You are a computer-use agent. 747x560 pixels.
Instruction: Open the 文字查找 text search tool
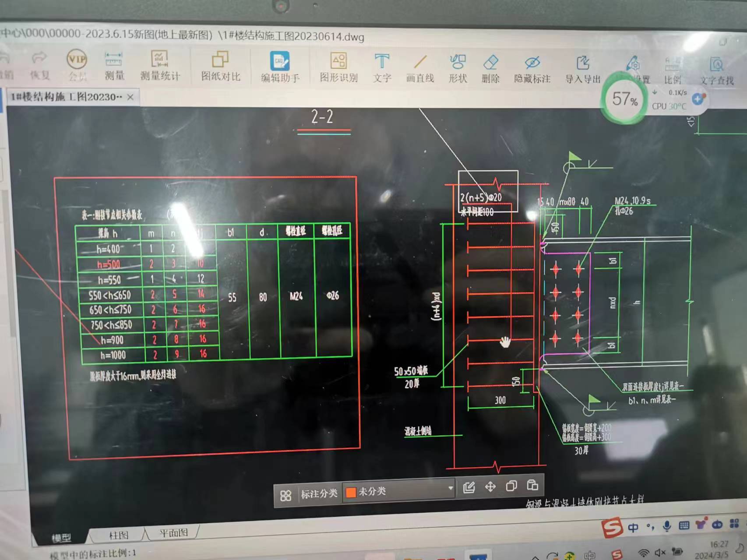(x=717, y=71)
